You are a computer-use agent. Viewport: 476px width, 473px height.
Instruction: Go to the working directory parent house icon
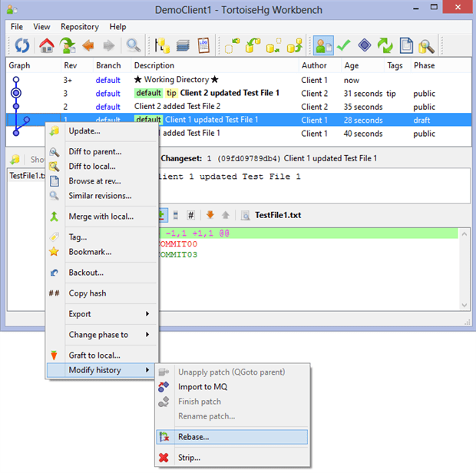(x=47, y=45)
